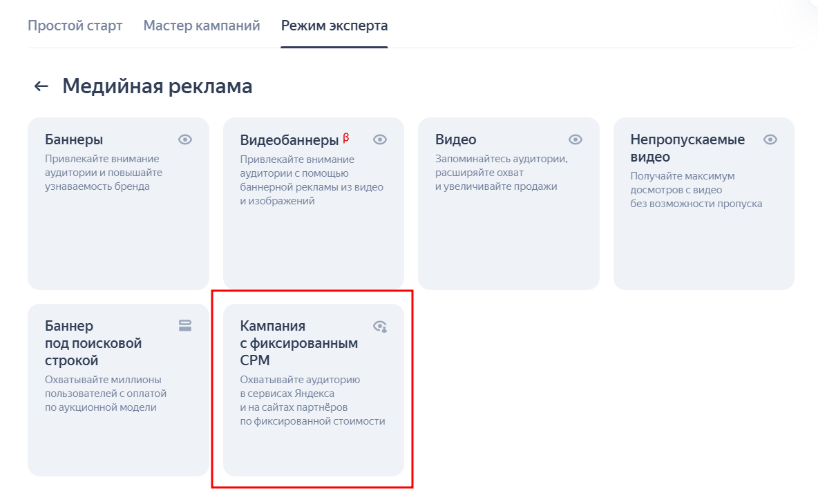Click the eye-lock icon on Кампания с фиксированным CPM

point(380,327)
